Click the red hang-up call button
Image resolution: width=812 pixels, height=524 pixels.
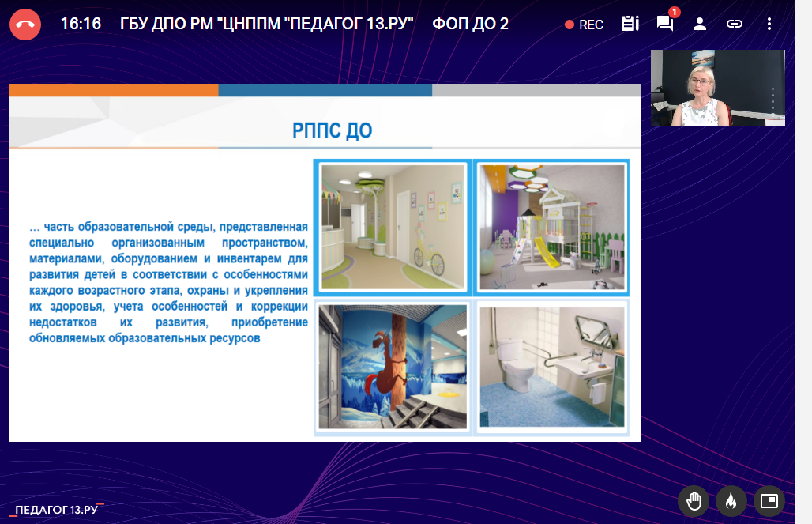24,25
